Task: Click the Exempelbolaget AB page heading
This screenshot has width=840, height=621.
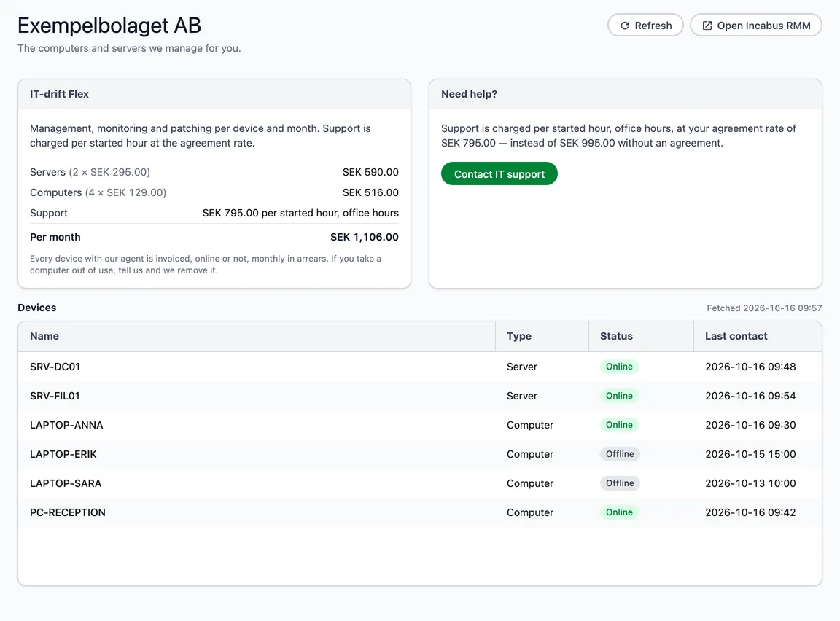Action: point(109,26)
